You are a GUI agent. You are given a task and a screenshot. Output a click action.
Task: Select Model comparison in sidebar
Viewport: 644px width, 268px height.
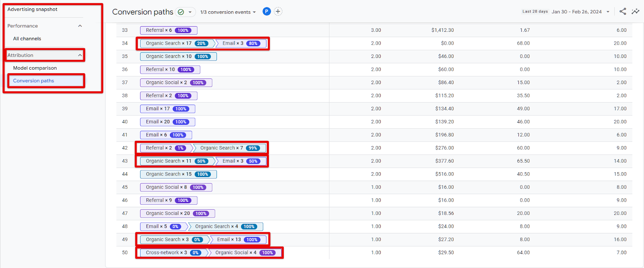[x=35, y=68]
